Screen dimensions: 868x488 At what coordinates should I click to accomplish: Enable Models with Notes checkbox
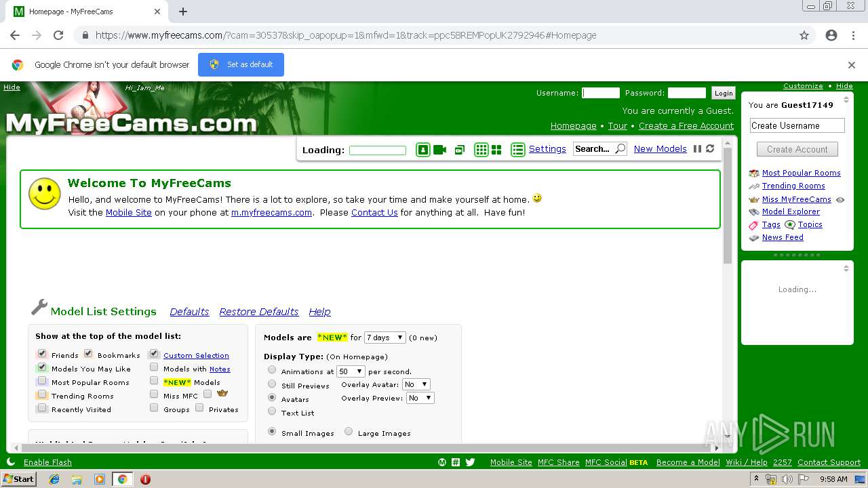154,367
